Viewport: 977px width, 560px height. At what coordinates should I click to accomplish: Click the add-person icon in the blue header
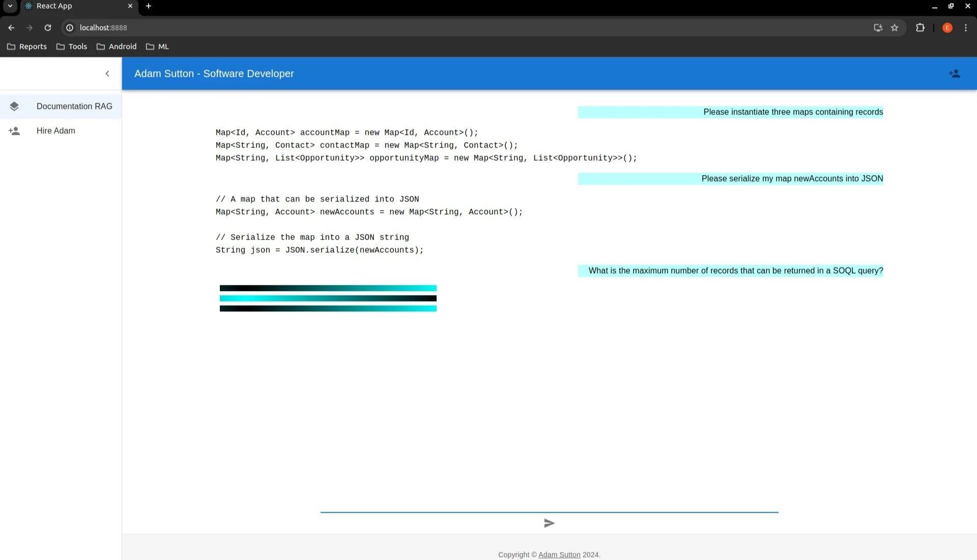click(955, 73)
